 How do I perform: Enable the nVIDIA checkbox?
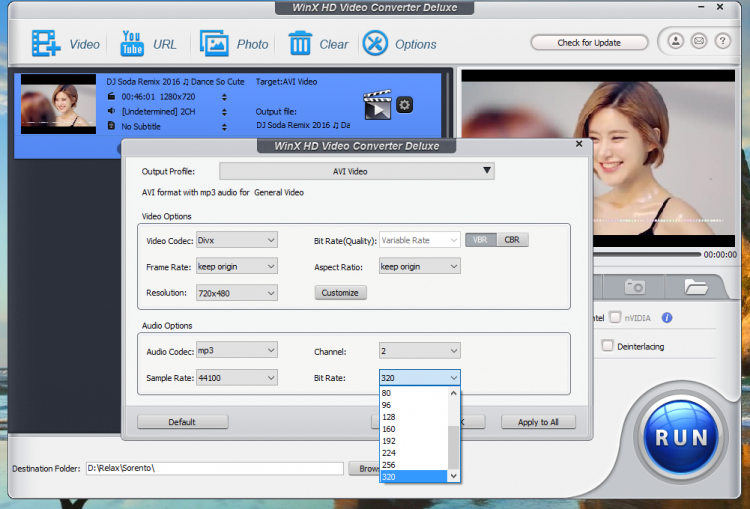tap(615, 317)
